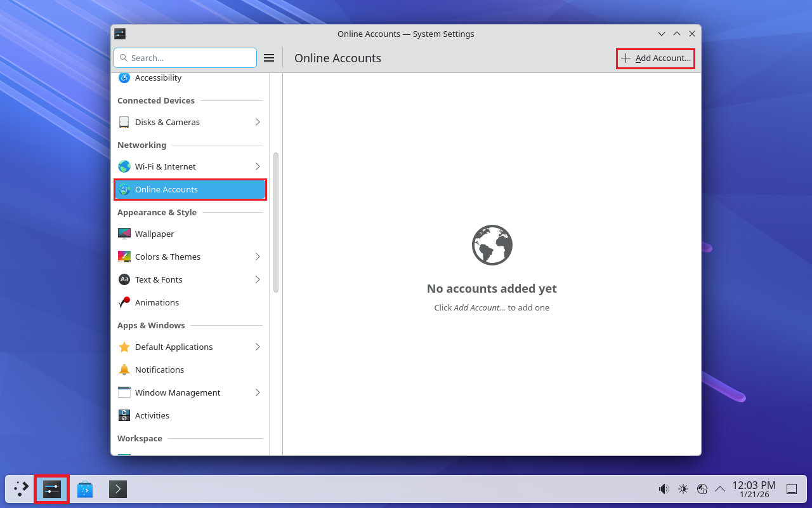812x508 pixels.
Task: Launch Discover from the taskbar
Action: coord(85,489)
